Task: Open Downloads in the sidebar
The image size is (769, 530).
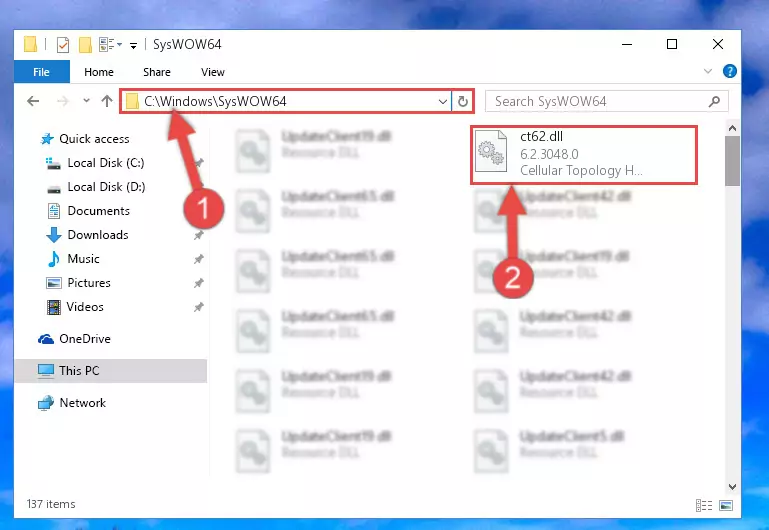Action: pos(87,235)
